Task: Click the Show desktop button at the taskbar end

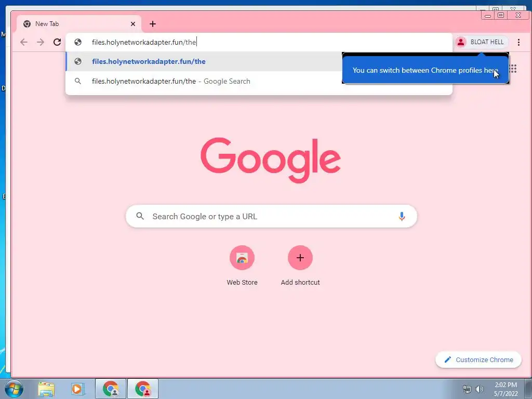Action: point(528,389)
